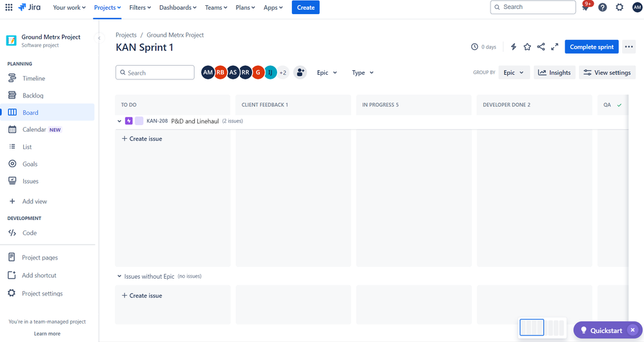Star this board

click(x=527, y=47)
